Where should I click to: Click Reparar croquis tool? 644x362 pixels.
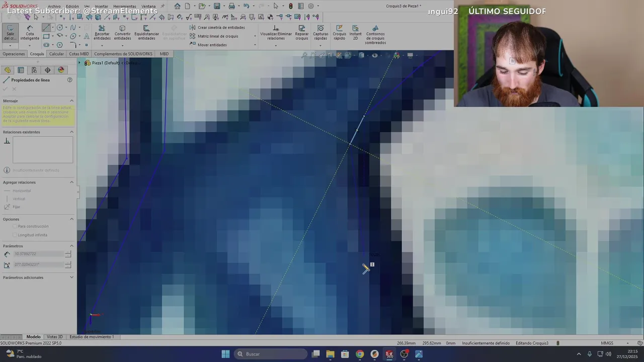[x=302, y=33]
